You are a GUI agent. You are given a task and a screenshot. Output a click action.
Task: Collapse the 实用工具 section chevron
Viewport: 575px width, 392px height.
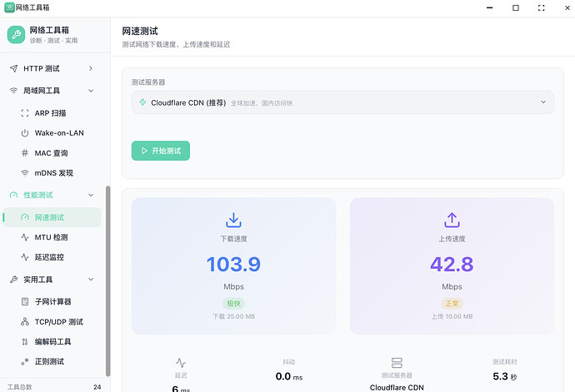90,280
